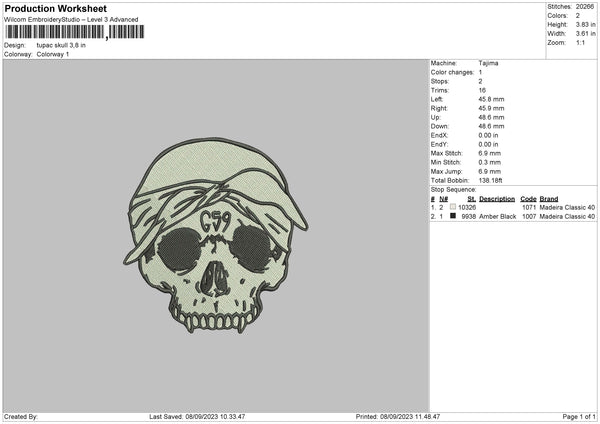The width and height of the screenshot is (600, 424).
Task: Click the Min Stitch value 0.3 mm
Action: 489,162
